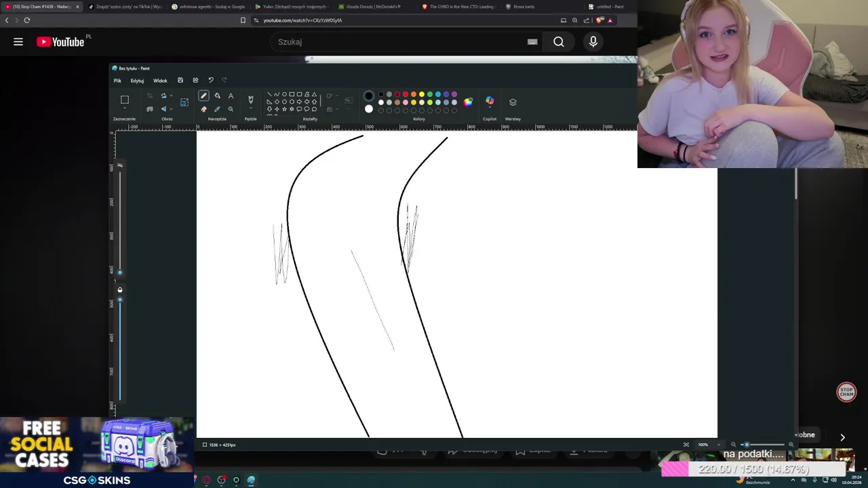
Task: Click the taskbar volume speaker icon
Action: point(834,480)
